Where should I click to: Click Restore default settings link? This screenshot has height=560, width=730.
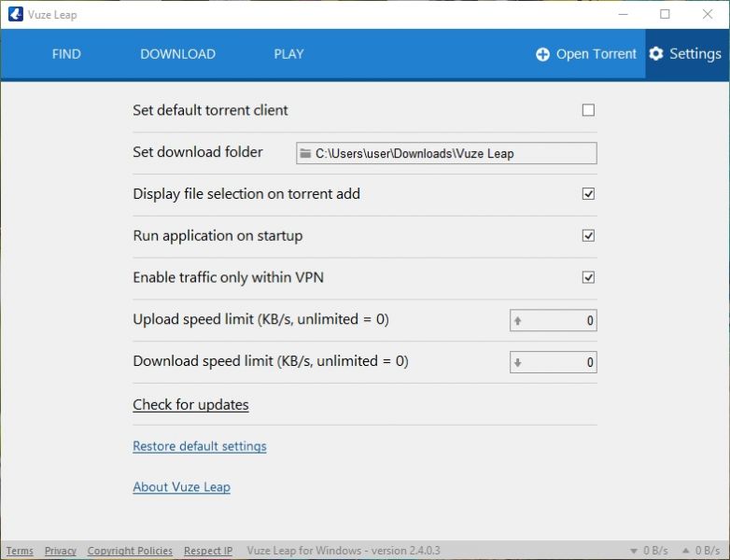200,446
